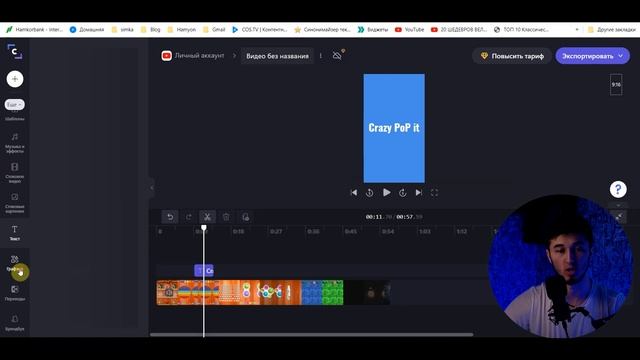Open the Music and effects panel

[15, 142]
